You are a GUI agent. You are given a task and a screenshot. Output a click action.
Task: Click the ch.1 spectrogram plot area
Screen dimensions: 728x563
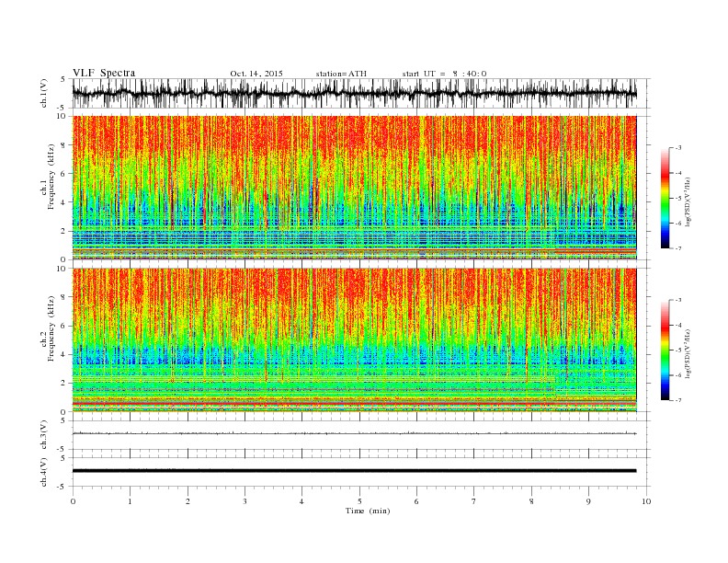coord(354,188)
